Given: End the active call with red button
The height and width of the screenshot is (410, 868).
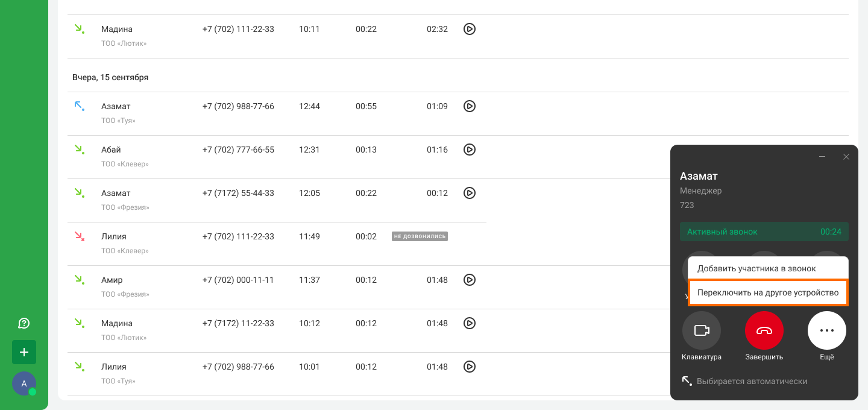Looking at the screenshot, I should tap(764, 330).
